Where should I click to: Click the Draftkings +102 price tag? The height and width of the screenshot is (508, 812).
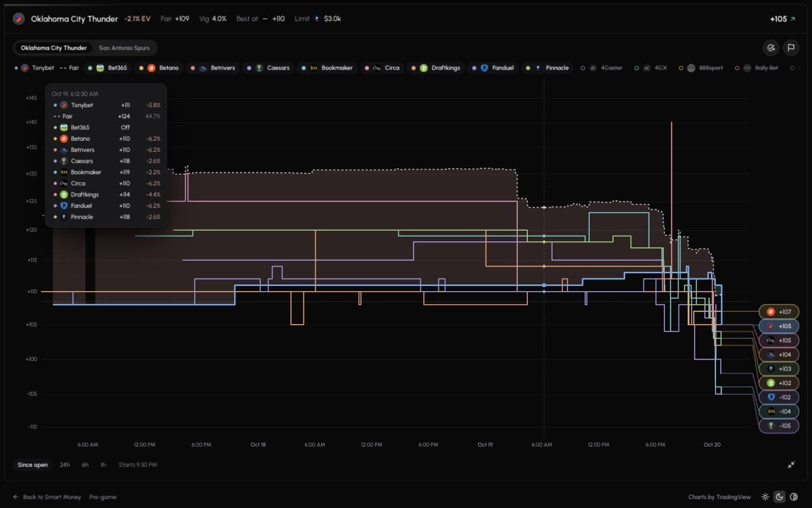pos(779,383)
